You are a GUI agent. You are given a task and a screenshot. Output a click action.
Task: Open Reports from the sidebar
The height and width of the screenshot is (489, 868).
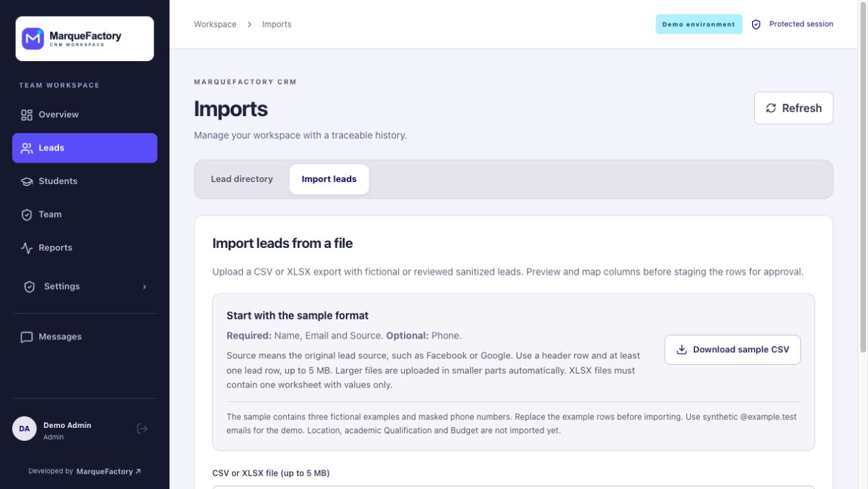pos(84,248)
